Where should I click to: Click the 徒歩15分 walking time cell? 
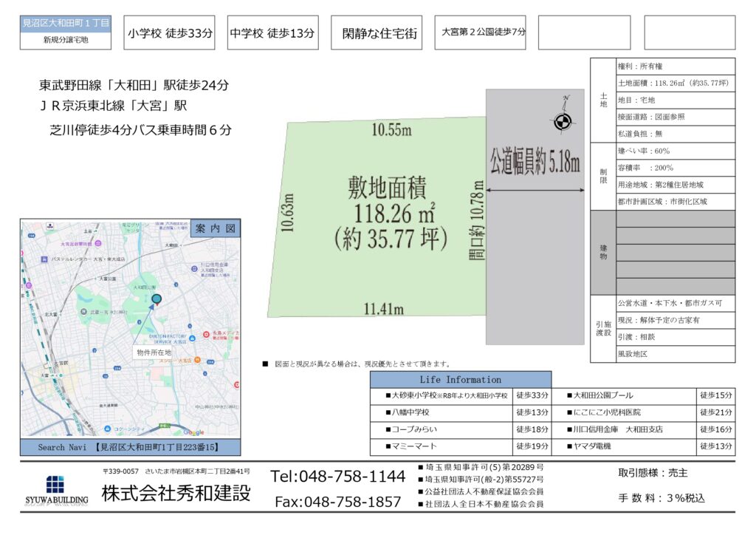tap(716, 395)
